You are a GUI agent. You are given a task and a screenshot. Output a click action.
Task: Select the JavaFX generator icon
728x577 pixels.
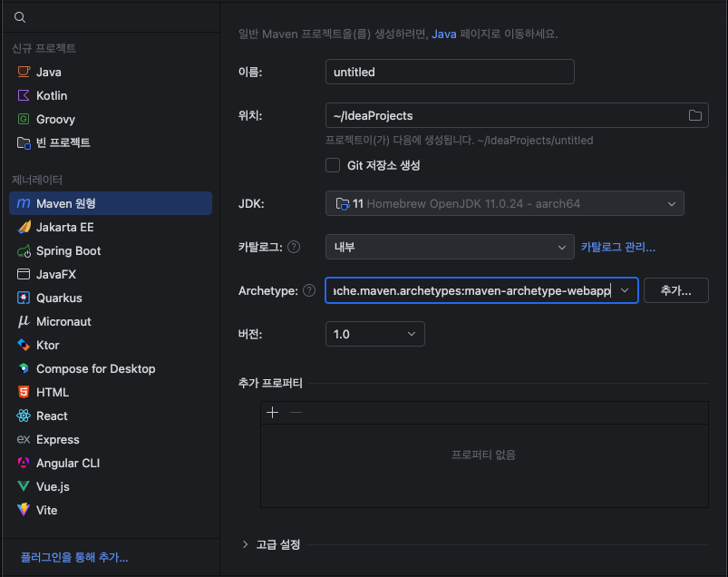[x=24, y=274]
